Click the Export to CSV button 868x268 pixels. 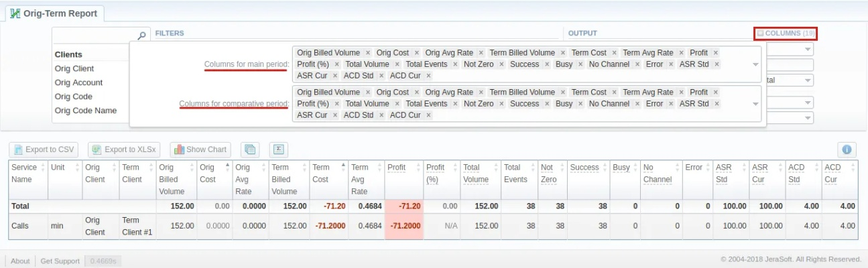43,149
